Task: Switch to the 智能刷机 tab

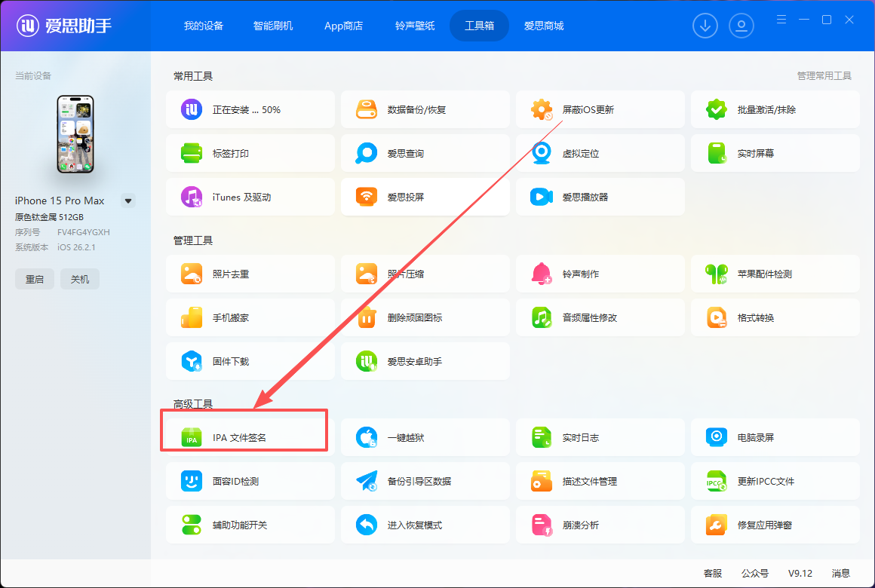Action: [273, 26]
